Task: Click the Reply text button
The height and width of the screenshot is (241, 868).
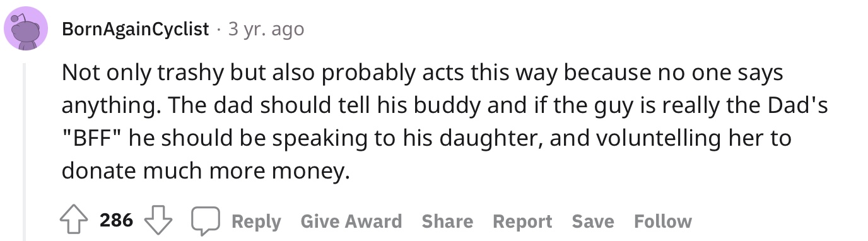Action: pos(256,221)
